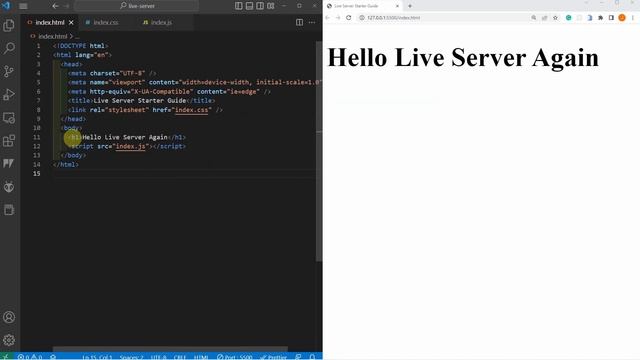Screen dimensions: 640x360
Task: Switch to the index.css tab
Action: pyautogui.click(x=106, y=22)
